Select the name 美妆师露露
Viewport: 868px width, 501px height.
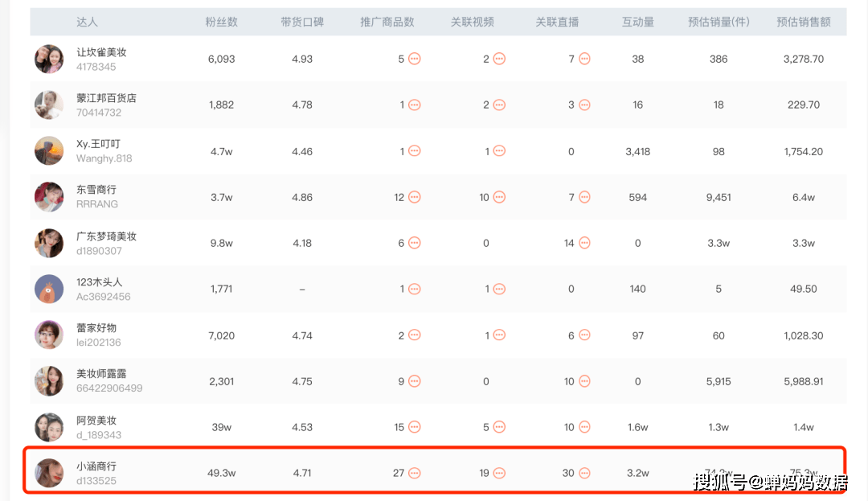(101, 374)
